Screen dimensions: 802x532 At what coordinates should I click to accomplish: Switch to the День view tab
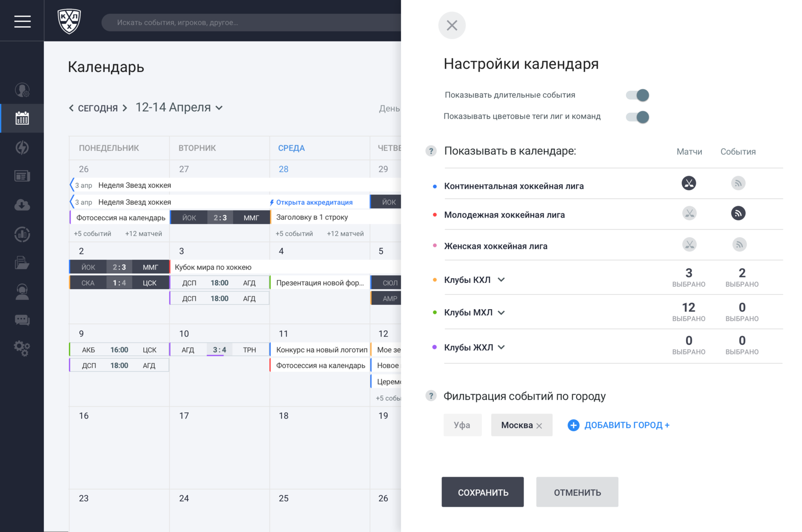pyautogui.click(x=389, y=108)
